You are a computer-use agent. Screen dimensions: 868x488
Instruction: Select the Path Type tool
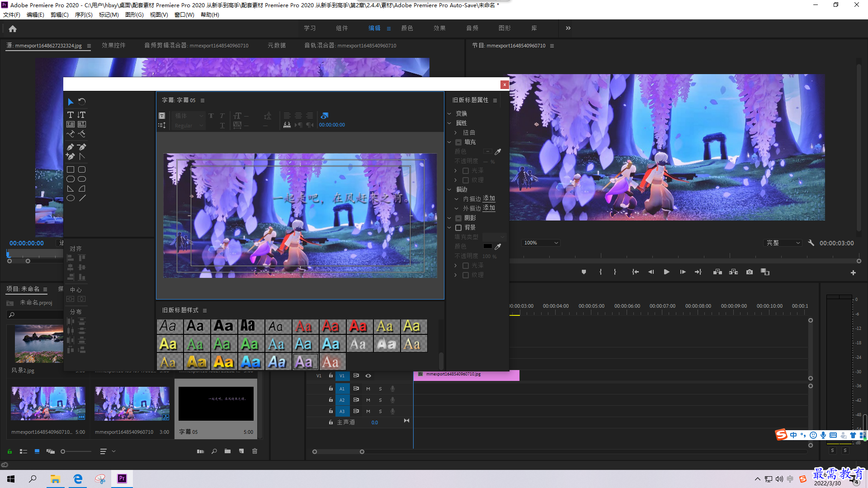[71, 134]
